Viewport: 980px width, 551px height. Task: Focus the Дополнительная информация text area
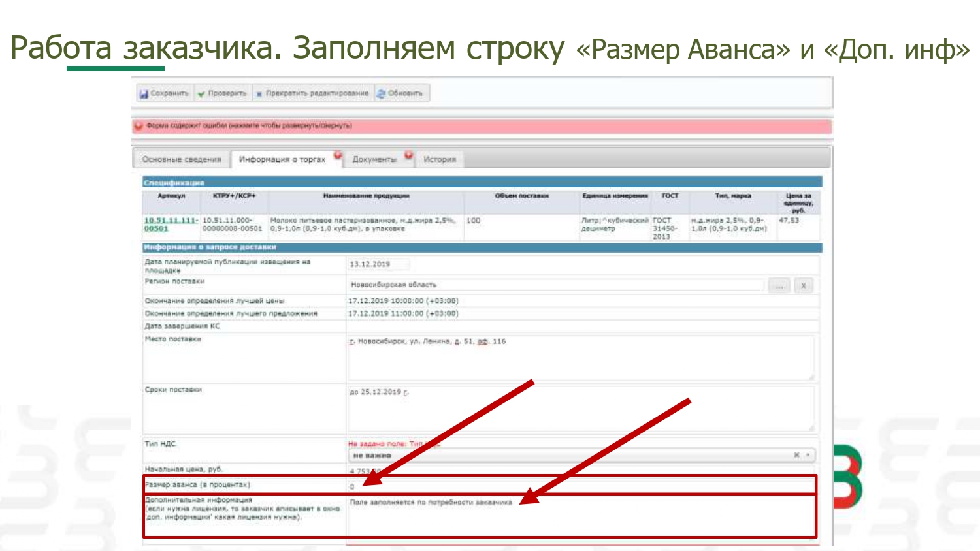point(580,517)
